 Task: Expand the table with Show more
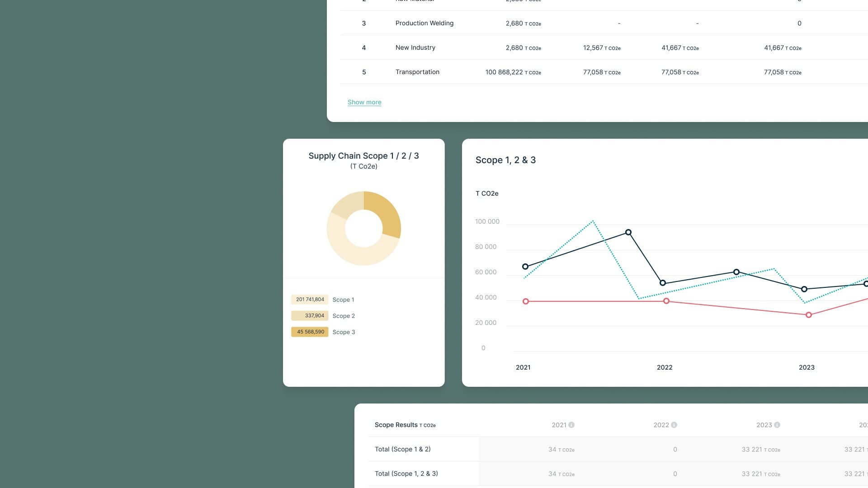[x=364, y=102]
